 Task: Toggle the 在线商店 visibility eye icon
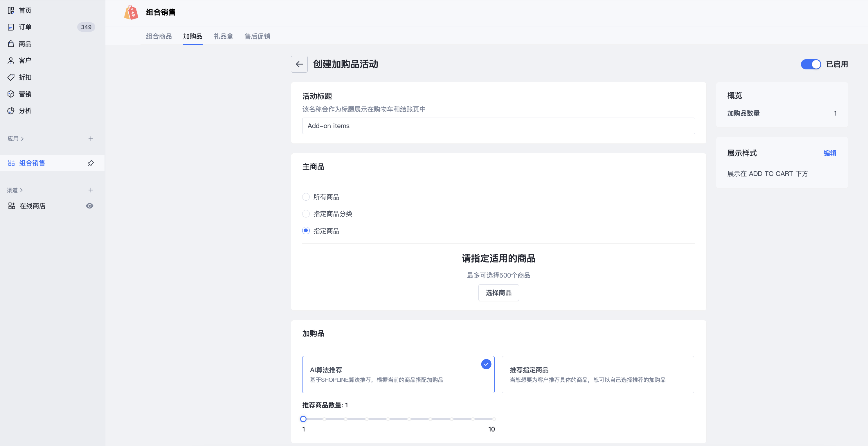[89, 206]
